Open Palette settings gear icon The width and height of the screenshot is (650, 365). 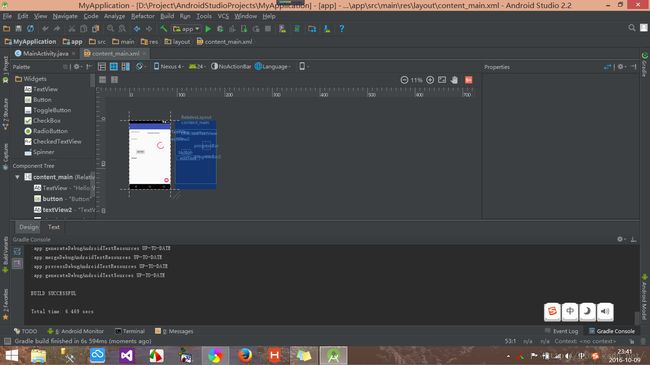coord(77,66)
